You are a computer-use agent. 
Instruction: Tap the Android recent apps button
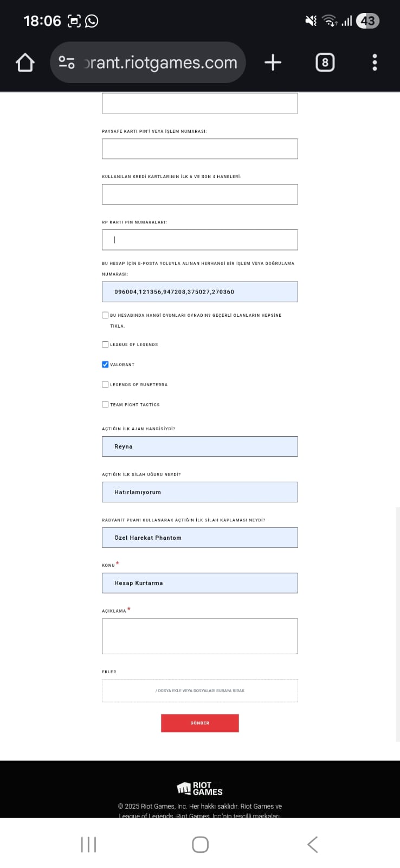pos(88,845)
